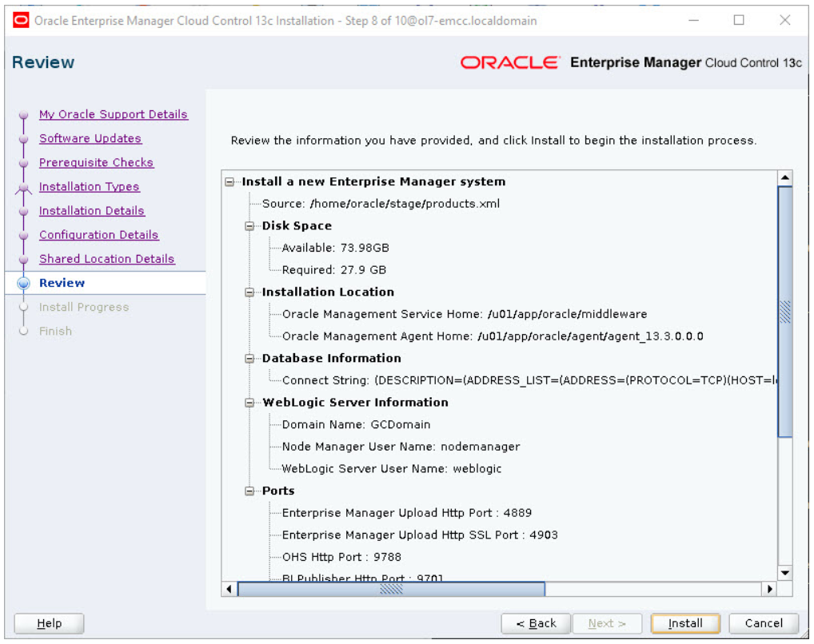
Task: Cancel the installation
Action: click(764, 623)
